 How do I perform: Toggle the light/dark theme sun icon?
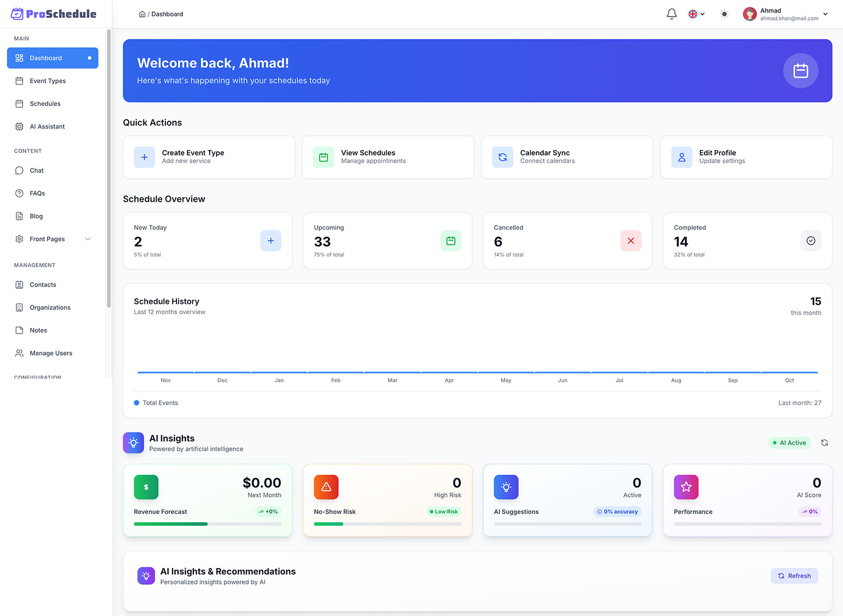(x=724, y=14)
